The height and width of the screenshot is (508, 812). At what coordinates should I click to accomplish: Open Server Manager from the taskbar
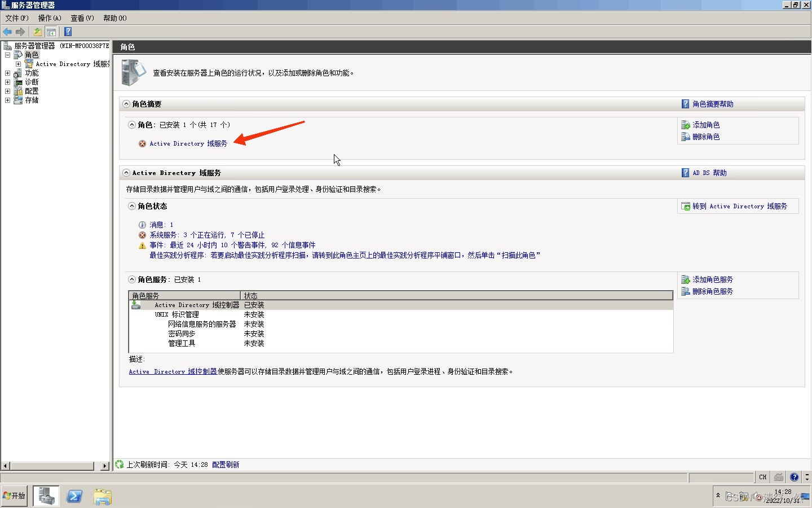[46, 496]
